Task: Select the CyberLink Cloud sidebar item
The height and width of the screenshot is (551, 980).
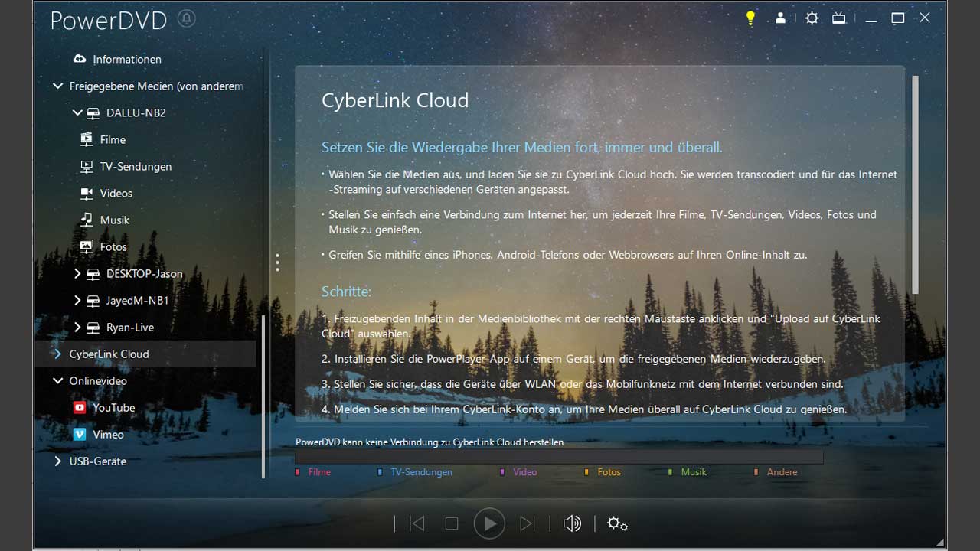Action: [109, 354]
